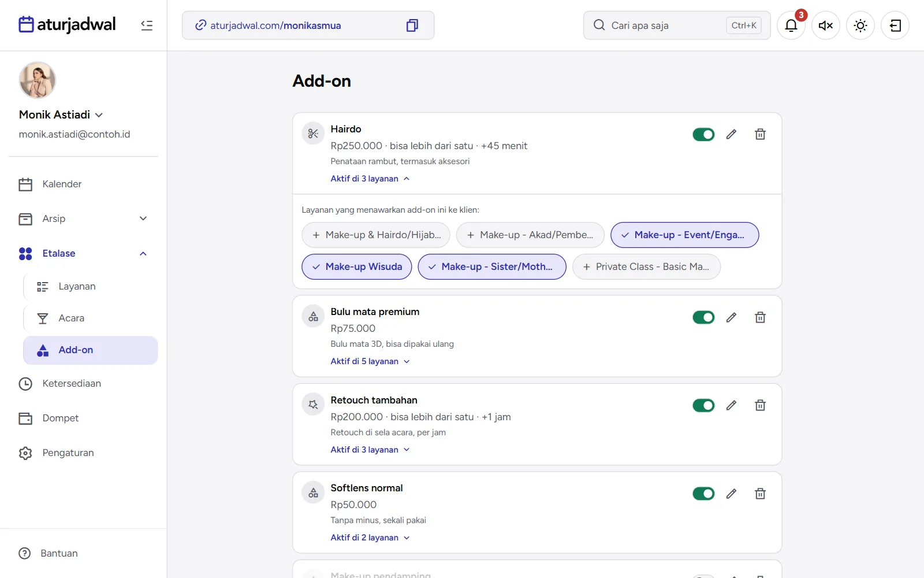Navigate to Ketersediaan

point(83,384)
